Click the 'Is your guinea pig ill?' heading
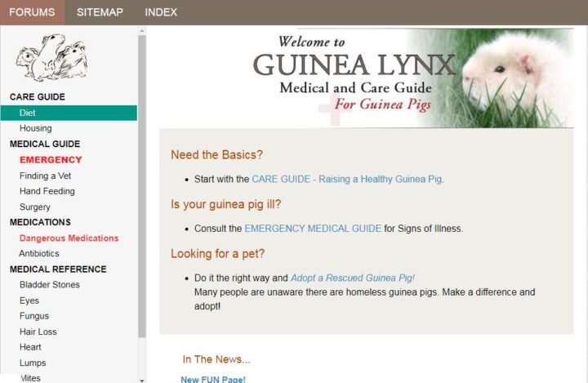The width and height of the screenshot is (588, 383). [225, 204]
